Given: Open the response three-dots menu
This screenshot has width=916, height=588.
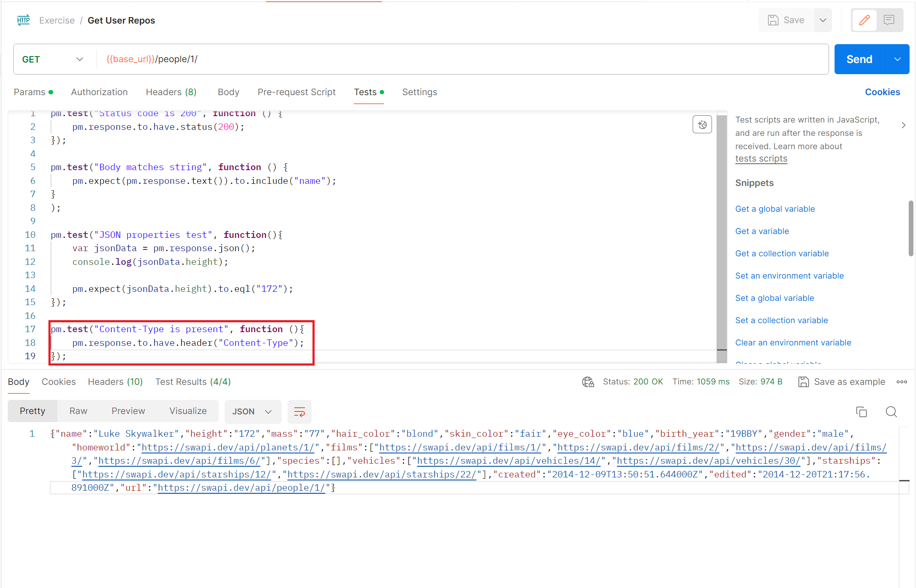Looking at the screenshot, I should pos(901,382).
